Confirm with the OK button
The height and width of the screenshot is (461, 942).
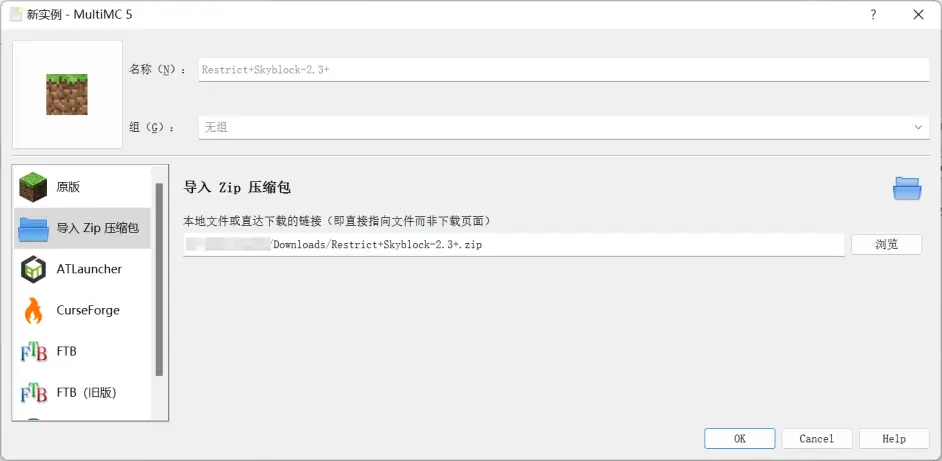[x=740, y=439]
